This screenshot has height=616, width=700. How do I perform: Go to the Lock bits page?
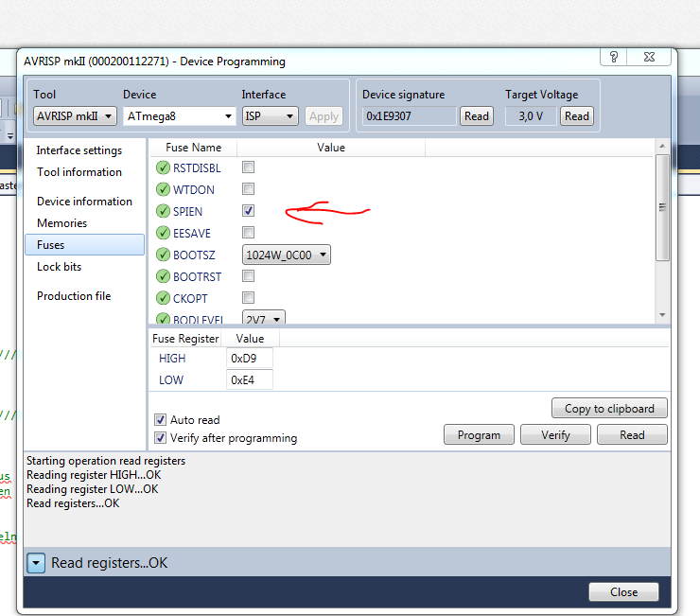(59, 267)
